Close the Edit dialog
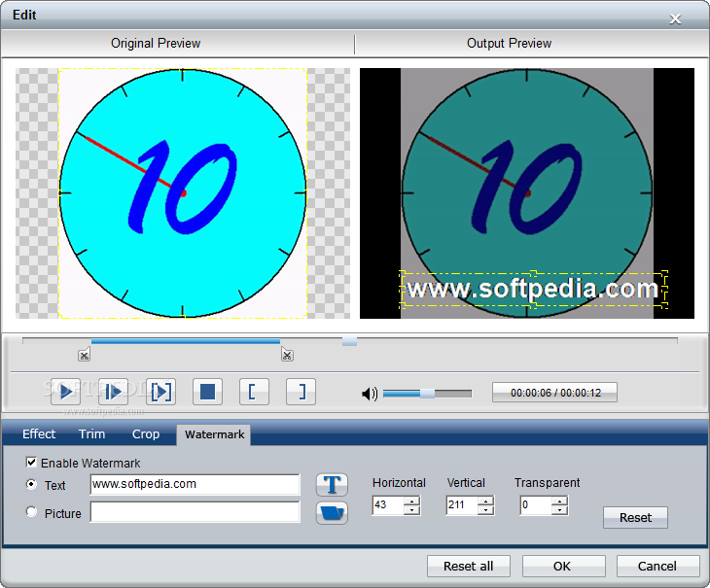This screenshot has width=710, height=588. click(675, 18)
